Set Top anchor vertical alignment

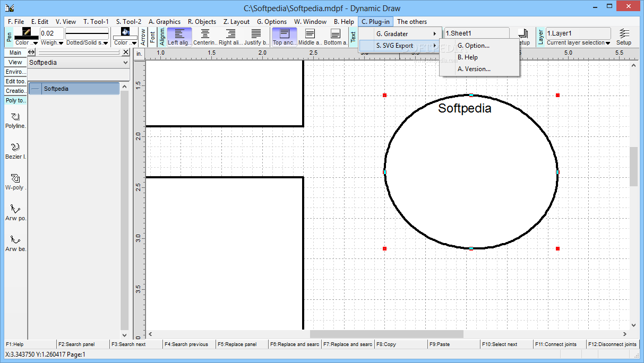285,37
